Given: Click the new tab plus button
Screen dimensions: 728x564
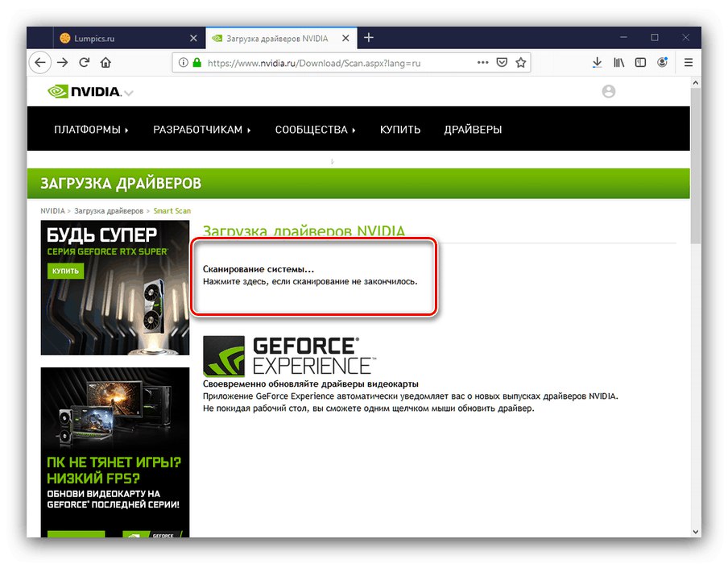Looking at the screenshot, I should 368,38.
